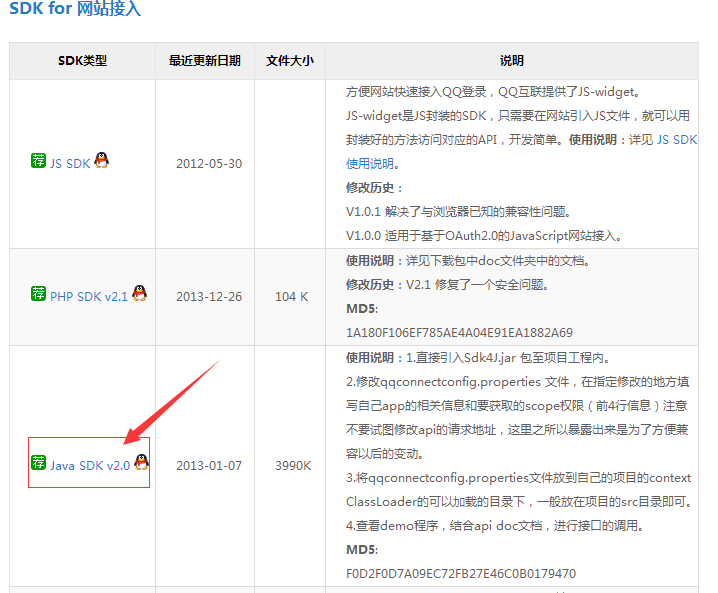Click the 最近更新日期 column header
718x593 pixels.
(x=204, y=61)
